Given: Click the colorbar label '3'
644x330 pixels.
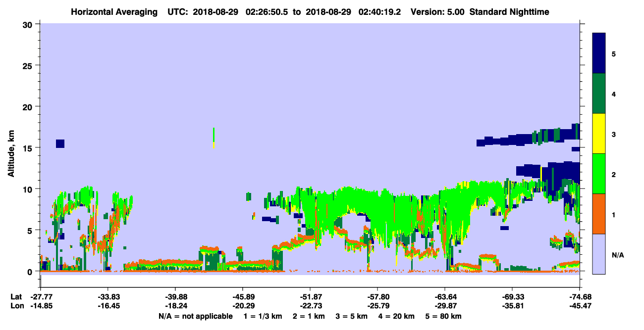Looking at the screenshot, I should click(614, 134).
